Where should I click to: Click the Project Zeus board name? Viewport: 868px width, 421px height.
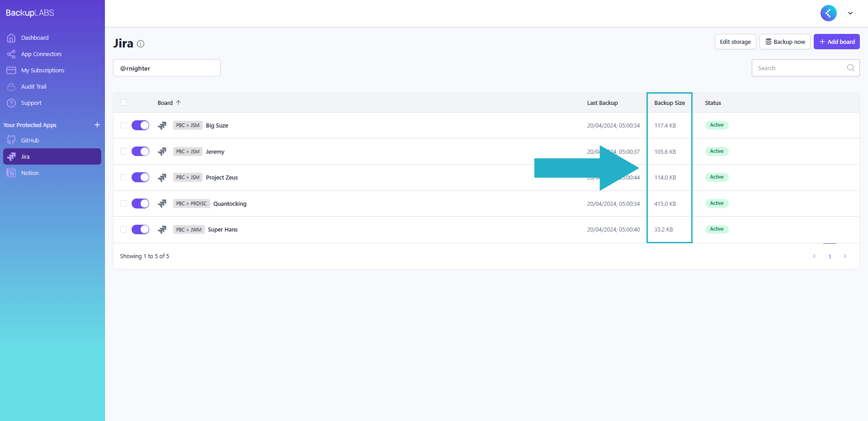pyautogui.click(x=222, y=178)
